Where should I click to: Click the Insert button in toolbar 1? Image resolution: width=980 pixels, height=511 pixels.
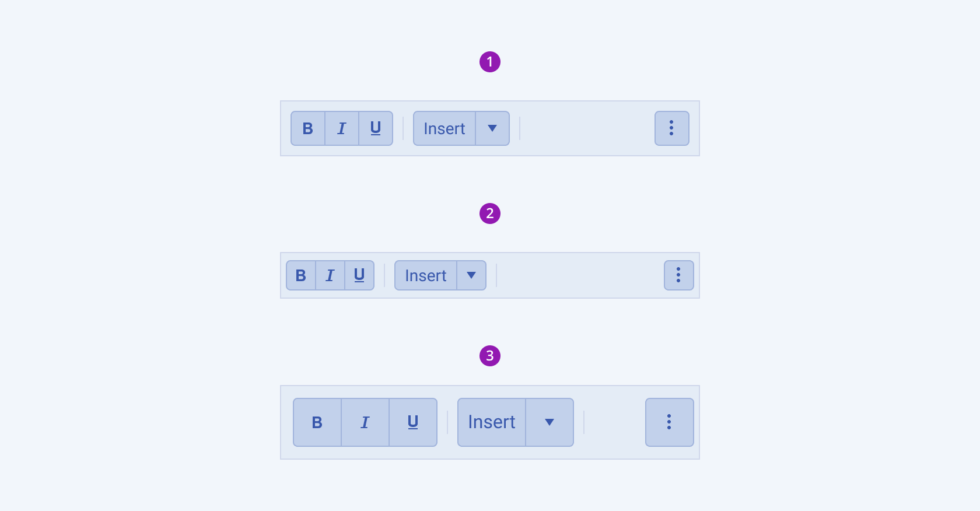(x=444, y=128)
